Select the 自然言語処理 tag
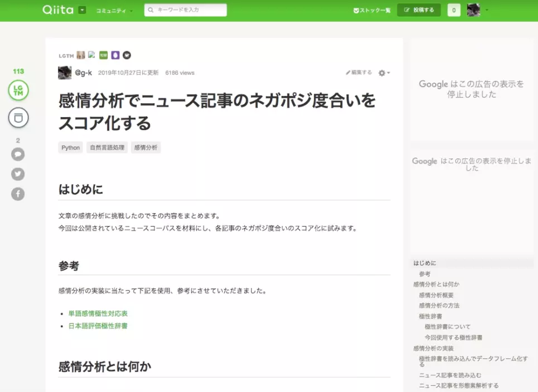 (x=107, y=148)
